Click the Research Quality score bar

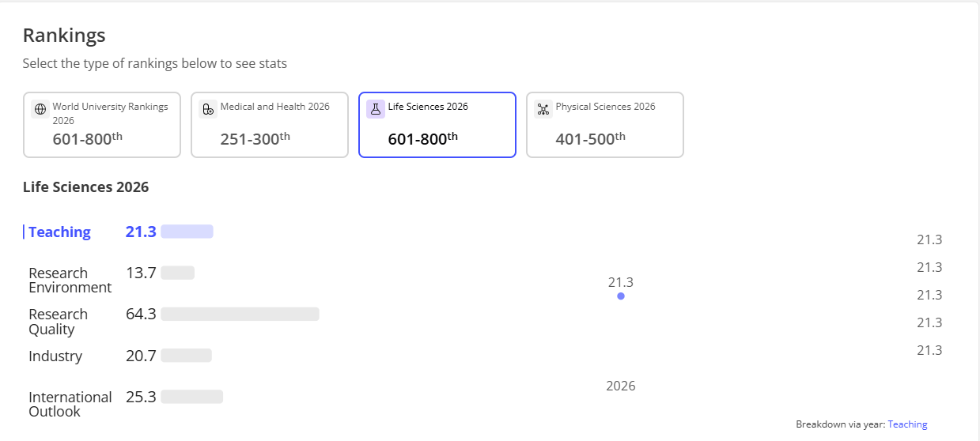coord(240,314)
